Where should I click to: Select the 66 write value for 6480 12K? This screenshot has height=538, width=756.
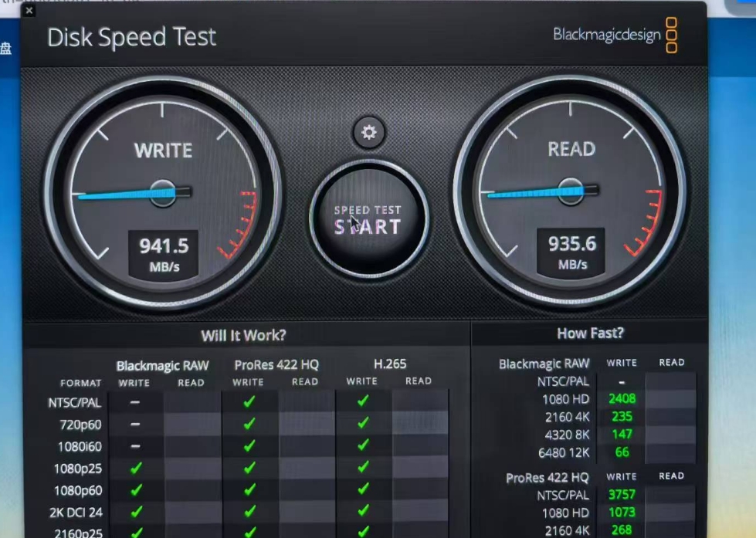pyautogui.click(x=622, y=452)
